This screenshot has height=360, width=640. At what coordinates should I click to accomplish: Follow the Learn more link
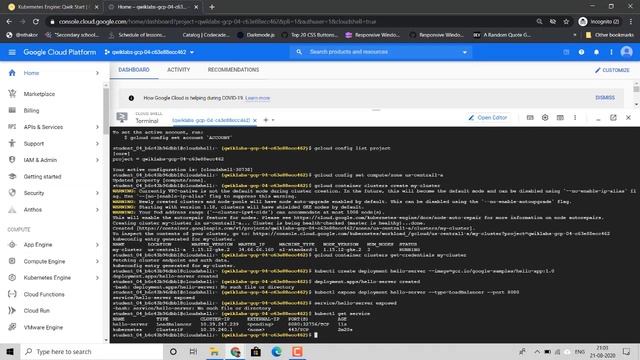[x=258, y=98]
